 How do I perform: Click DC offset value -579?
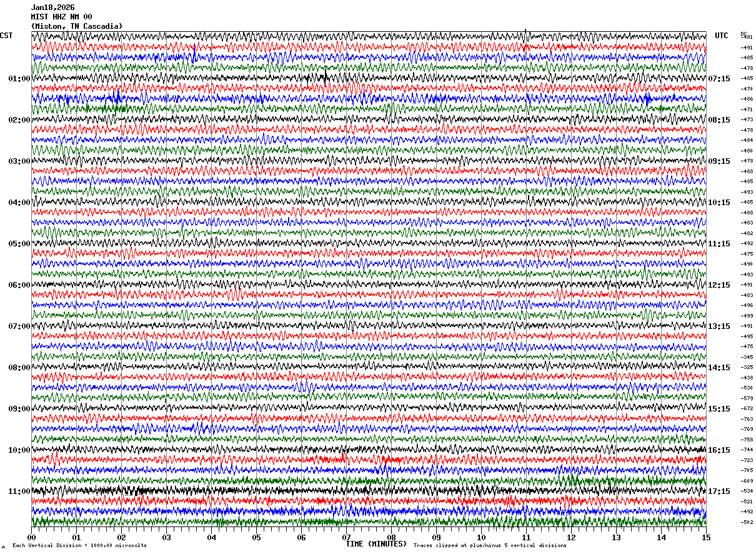(747, 398)
